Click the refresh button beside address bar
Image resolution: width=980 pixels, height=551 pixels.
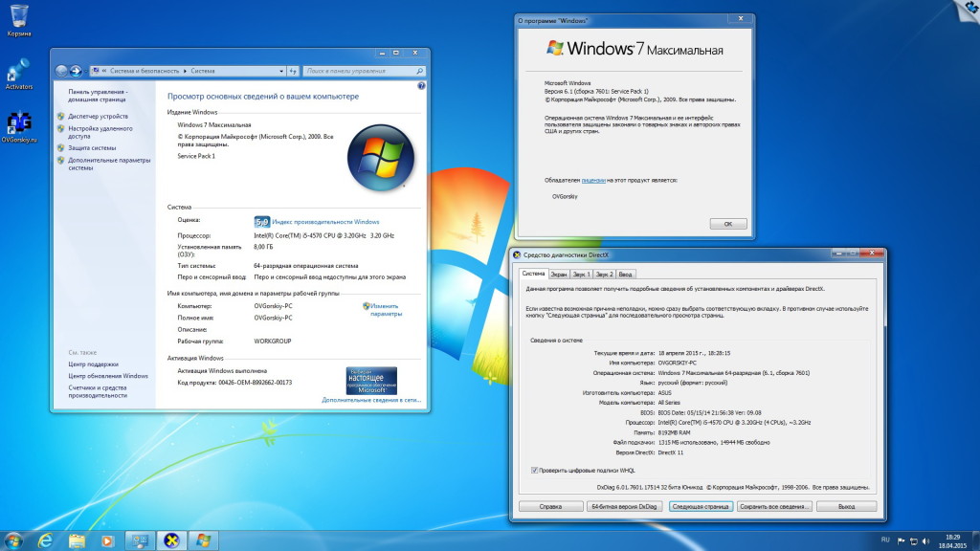click(x=293, y=71)
